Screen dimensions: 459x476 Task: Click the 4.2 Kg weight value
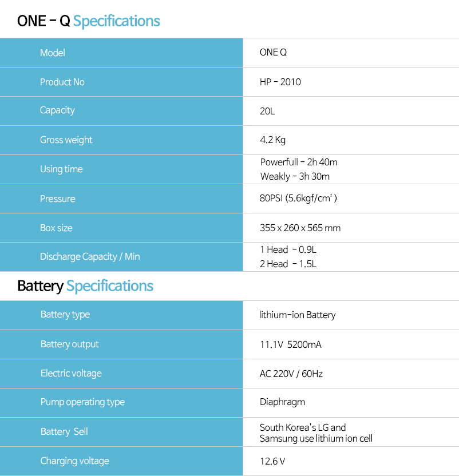[273, 140]
